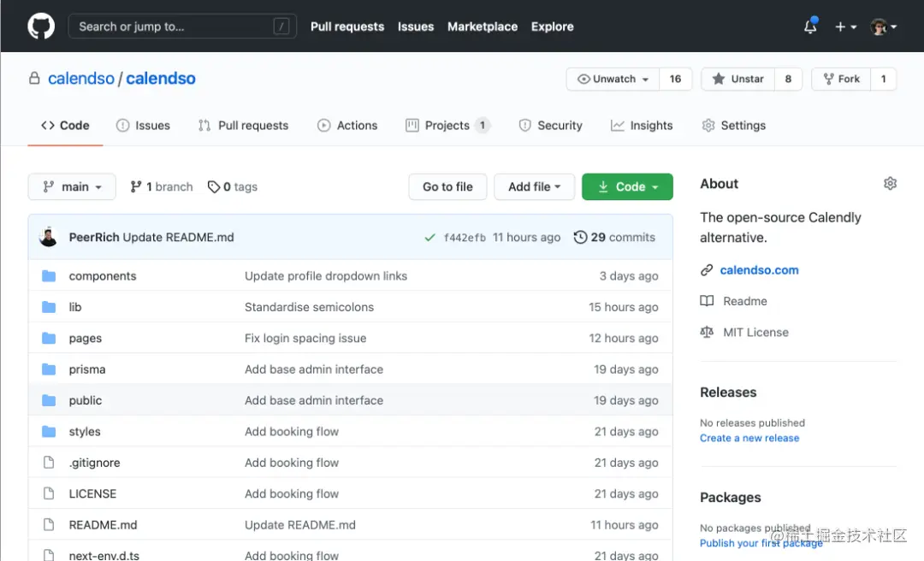Select the Code tab
This screenshot has height=561, width=924.
65,126
